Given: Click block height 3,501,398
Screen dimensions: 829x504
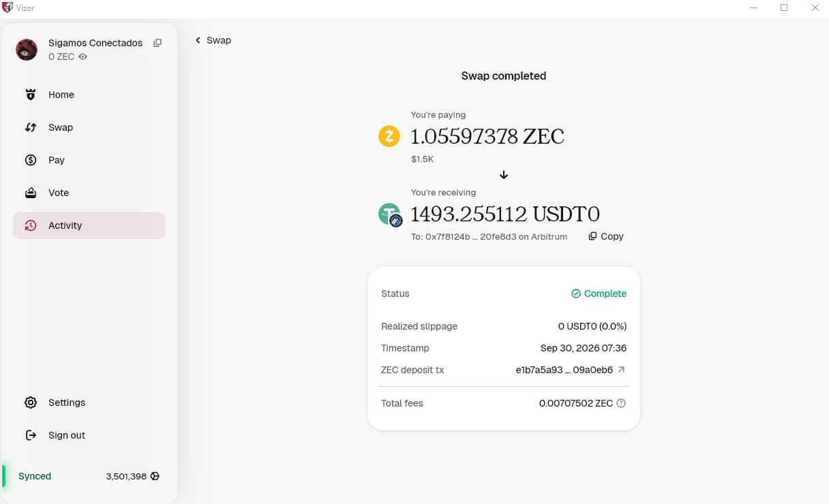Looking at the screenshot, I should 126,476.
